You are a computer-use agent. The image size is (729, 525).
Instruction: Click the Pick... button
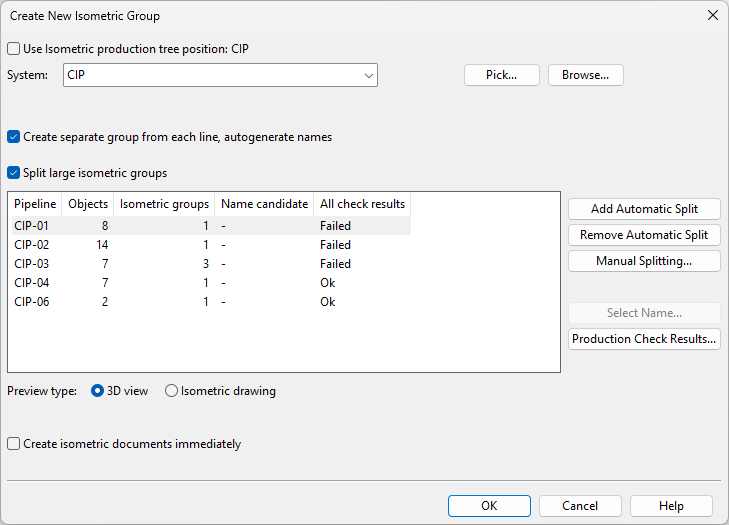point(501,75)
